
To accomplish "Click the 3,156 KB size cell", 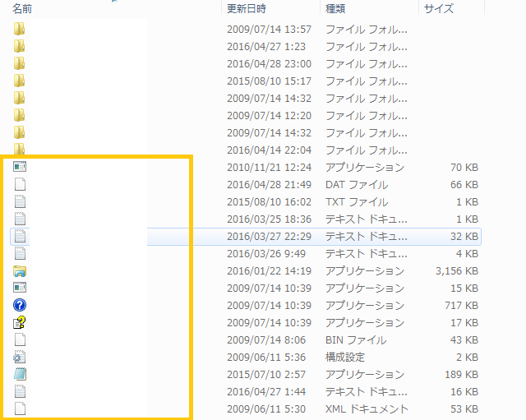I will click(457, 271).
